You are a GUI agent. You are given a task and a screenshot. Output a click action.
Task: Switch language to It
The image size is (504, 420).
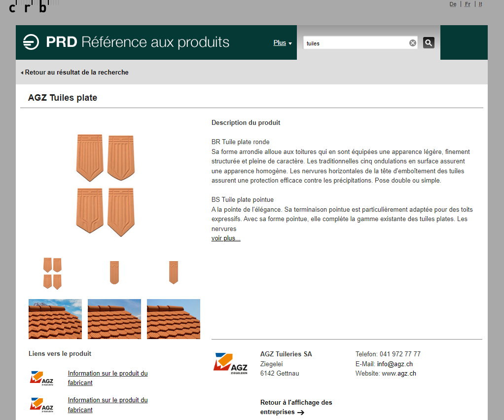[x=480, y=4]
